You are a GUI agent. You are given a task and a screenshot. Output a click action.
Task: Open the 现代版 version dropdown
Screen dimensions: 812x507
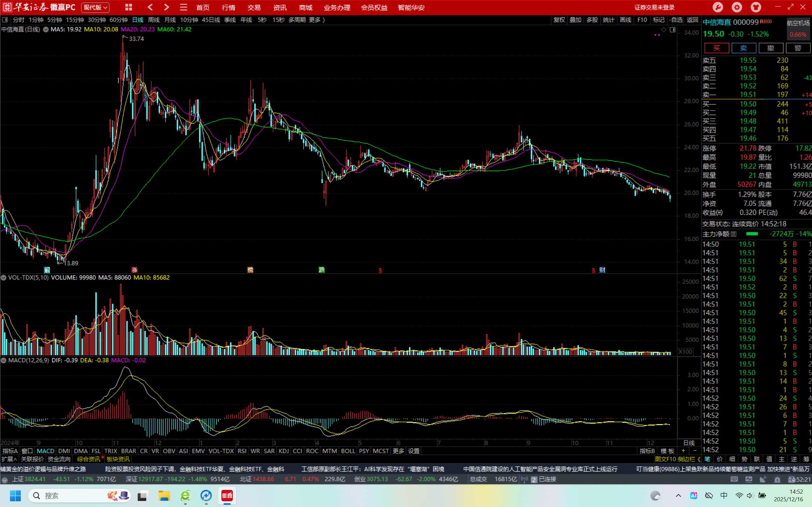point(95,7)
